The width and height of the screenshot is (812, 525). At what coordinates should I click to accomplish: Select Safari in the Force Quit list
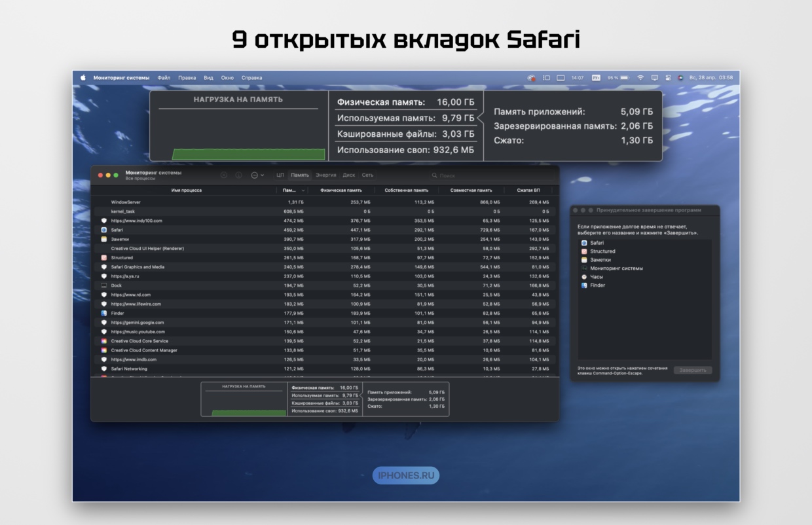click(597, 243)
